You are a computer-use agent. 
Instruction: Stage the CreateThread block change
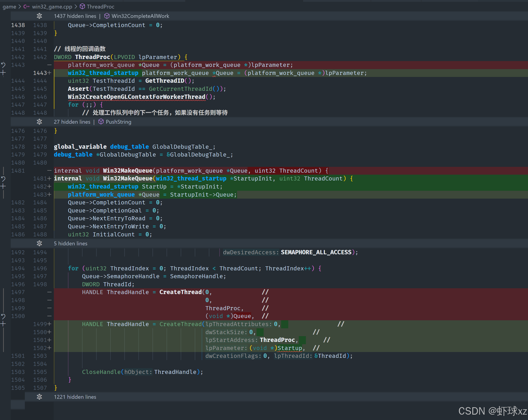[x=3, y=324]
